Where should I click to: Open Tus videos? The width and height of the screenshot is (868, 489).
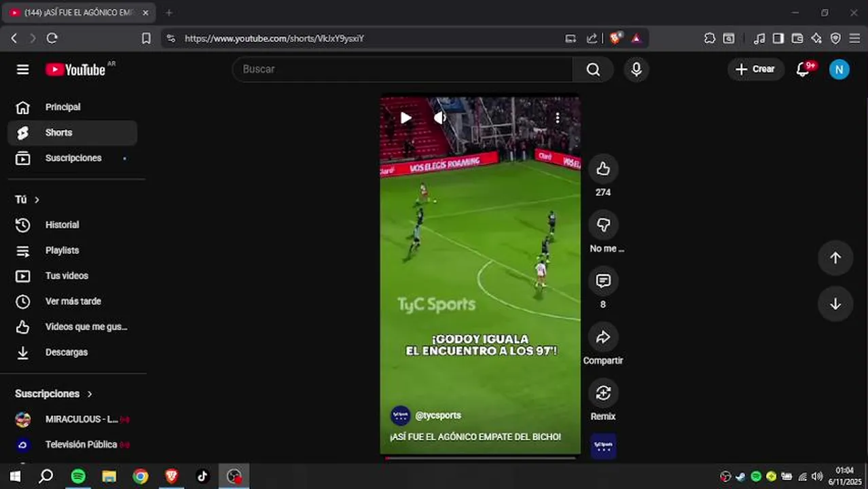73,276
